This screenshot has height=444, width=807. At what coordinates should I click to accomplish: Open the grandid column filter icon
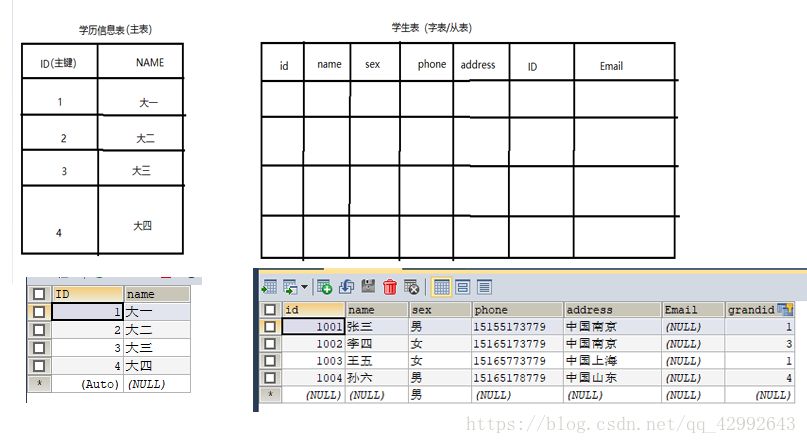[x=786, y=310]
